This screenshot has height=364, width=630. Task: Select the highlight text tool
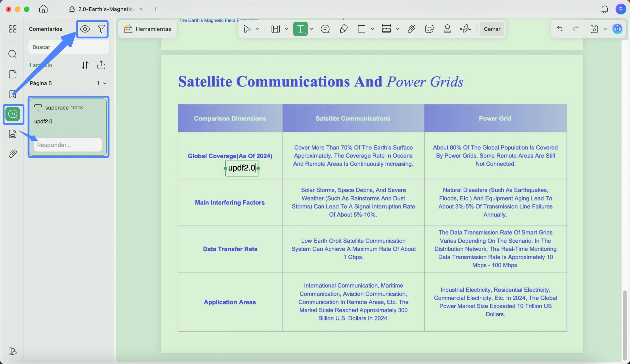pos(275,29)
